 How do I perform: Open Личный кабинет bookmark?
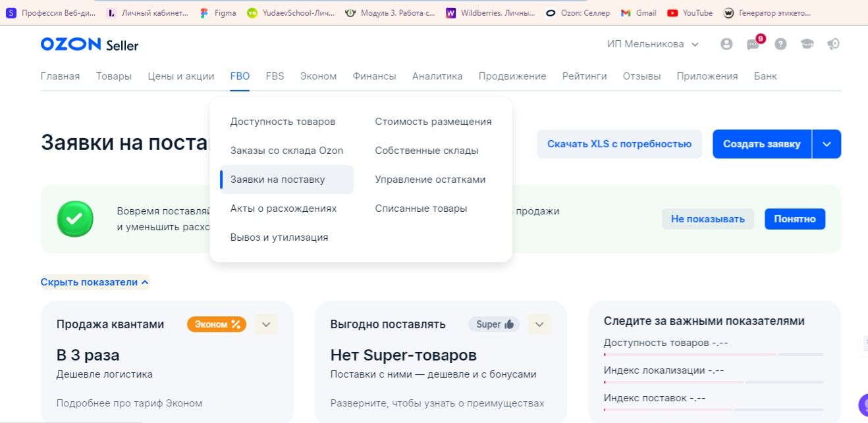pos(148,12)
